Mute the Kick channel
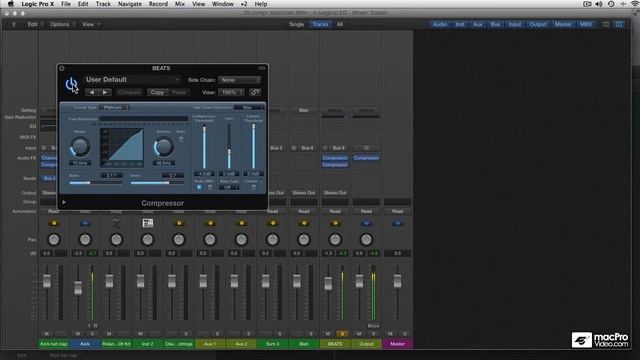The height and width of the screenshot is (360, 640). 78,334
